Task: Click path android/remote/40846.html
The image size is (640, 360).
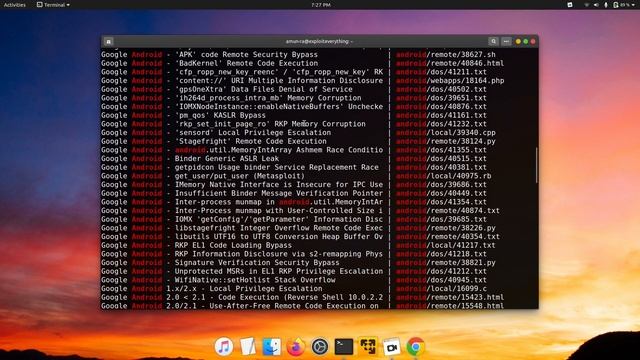Action: click(450, 63)
